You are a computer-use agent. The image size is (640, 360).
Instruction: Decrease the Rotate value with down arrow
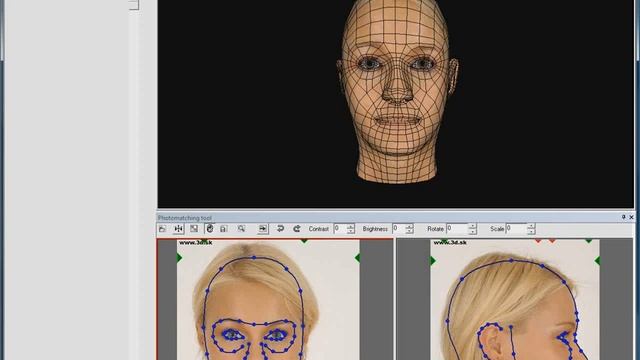tap(472, 231)
